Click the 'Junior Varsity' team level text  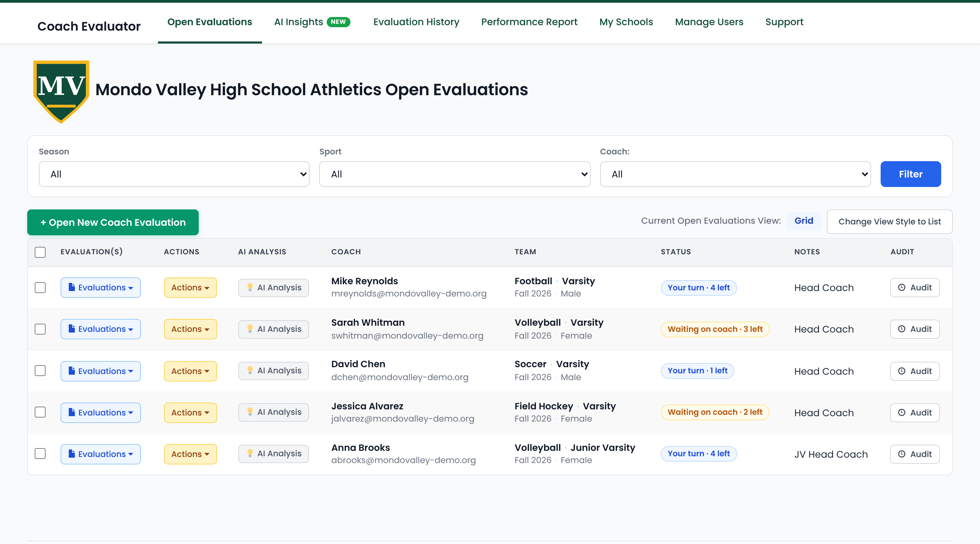click(x=603, y=447)
